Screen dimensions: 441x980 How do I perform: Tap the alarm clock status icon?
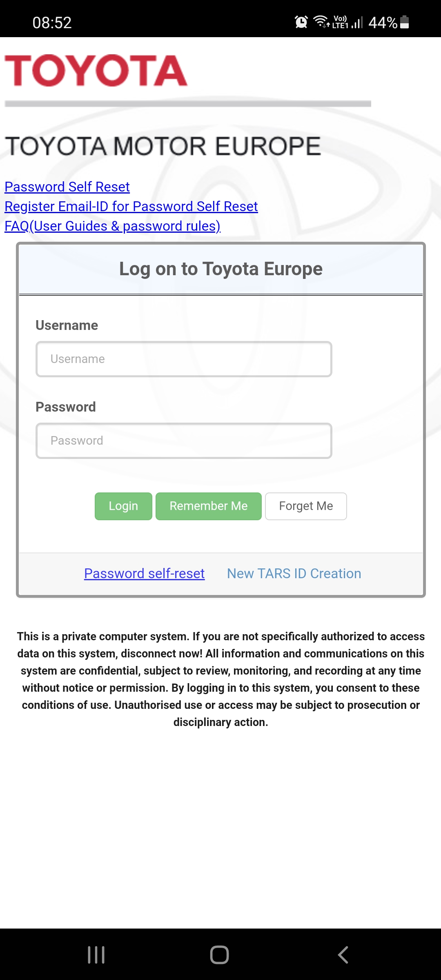click(x=301, y=22)
